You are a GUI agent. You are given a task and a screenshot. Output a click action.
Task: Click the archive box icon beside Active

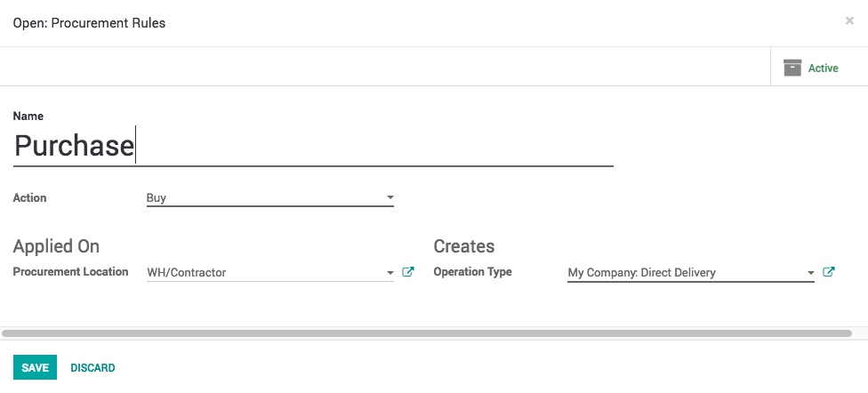click(x=792, y=68)
